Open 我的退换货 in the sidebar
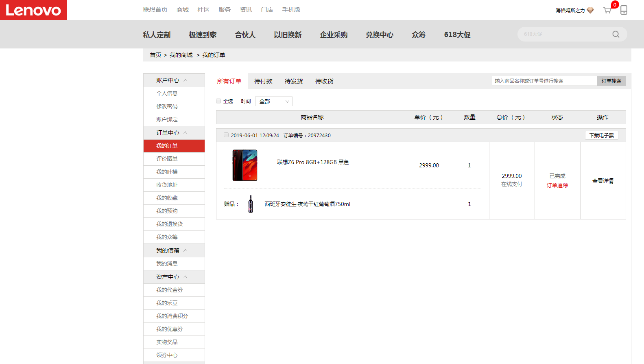 tap(174, 224)
